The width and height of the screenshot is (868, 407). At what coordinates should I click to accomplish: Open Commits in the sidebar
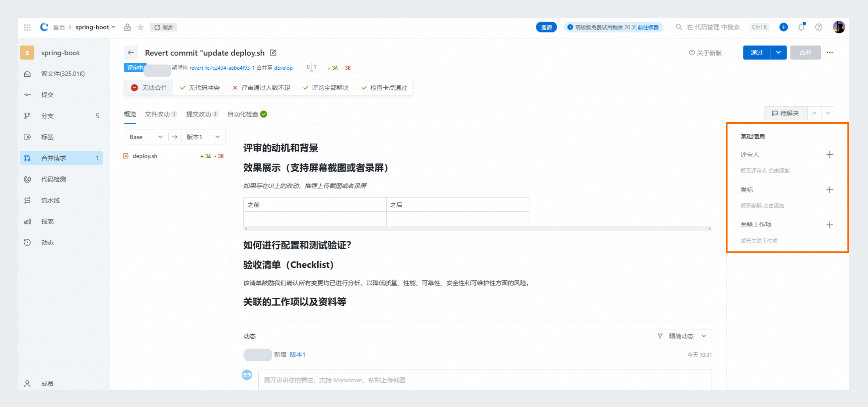62,95
